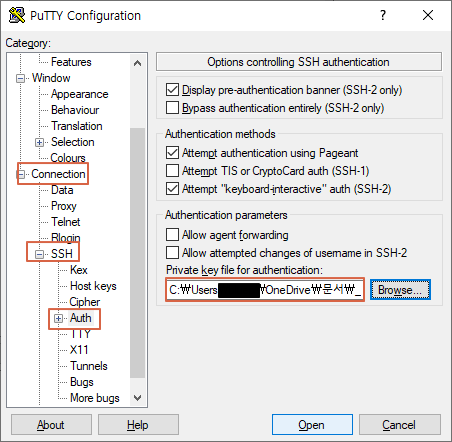Select the Telnet category

pyautogui.click(x=65, y=222)
